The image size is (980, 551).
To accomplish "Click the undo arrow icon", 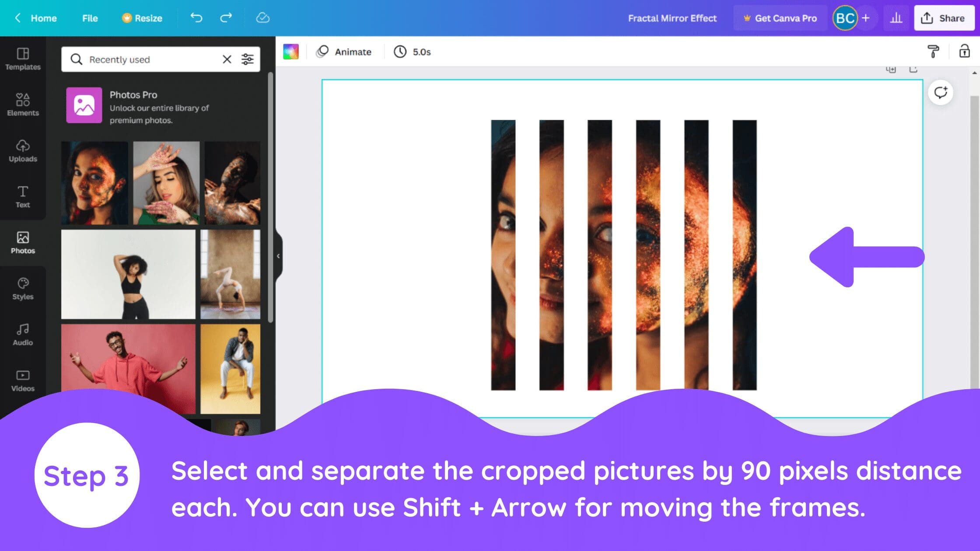I will pyautogui.click(x=196, y=18).
